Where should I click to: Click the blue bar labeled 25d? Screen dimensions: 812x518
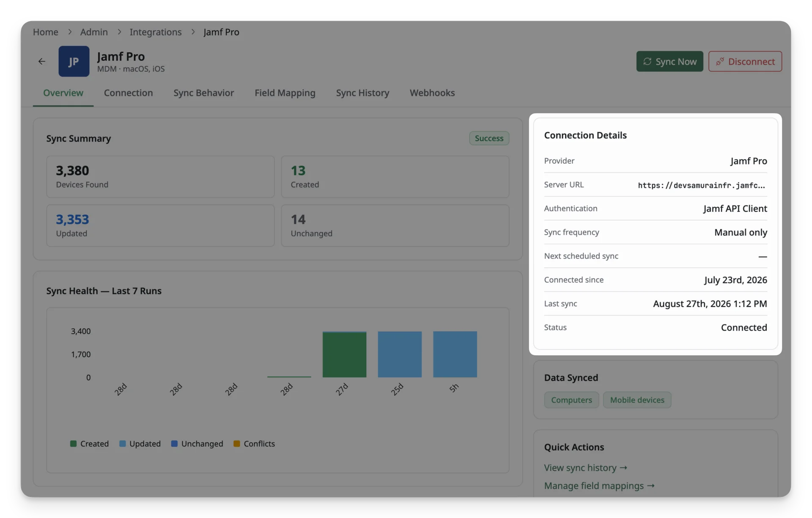pos(400,354)
